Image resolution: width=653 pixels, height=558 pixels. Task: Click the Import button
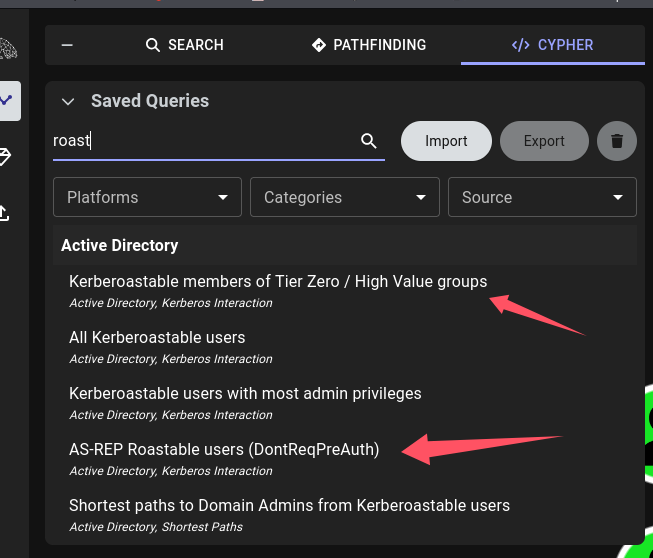coord(446,141)
